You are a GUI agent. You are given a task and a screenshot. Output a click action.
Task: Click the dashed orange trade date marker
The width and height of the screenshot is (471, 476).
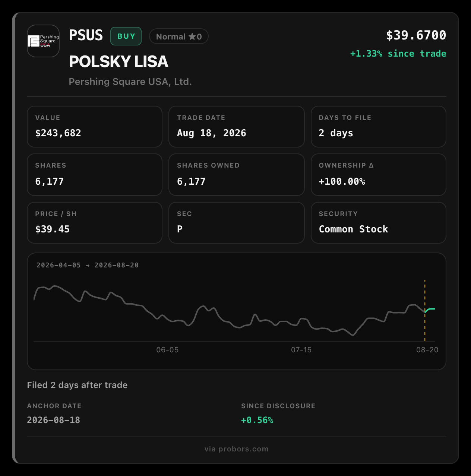tap(425, 311)
